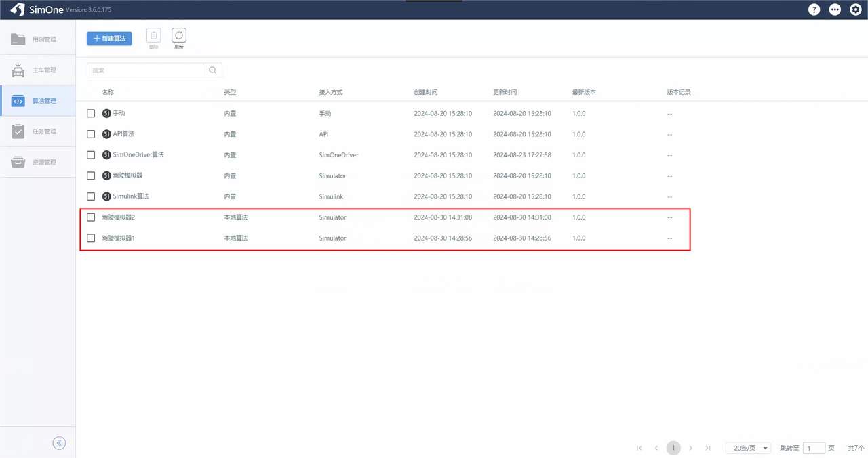Select 算法管理 in the sidebar
This screenshot has height=458, width=868.
tap(38, 101)
